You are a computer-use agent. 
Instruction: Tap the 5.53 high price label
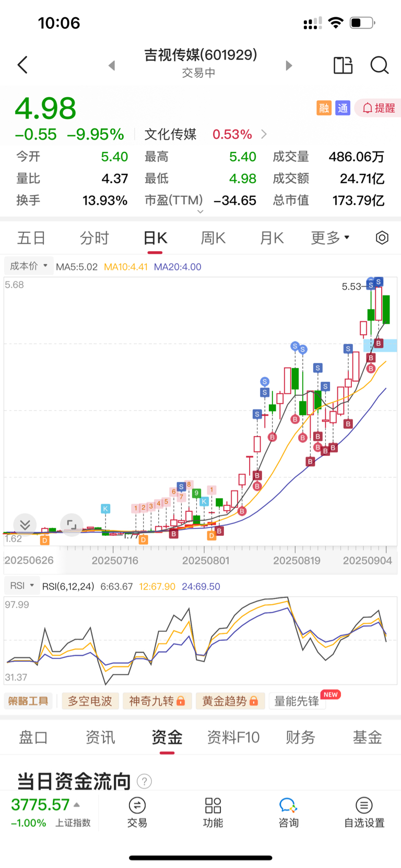click(351, 286)
